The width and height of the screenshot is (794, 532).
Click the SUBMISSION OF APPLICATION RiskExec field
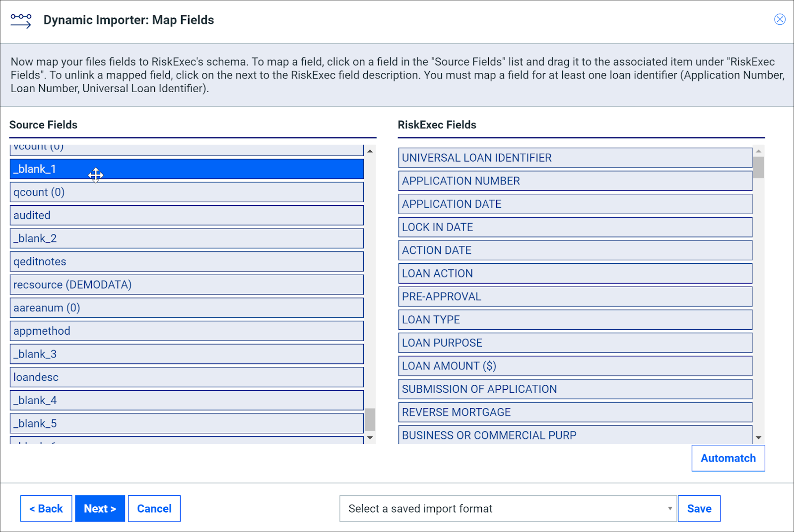[x=575, y=389]
